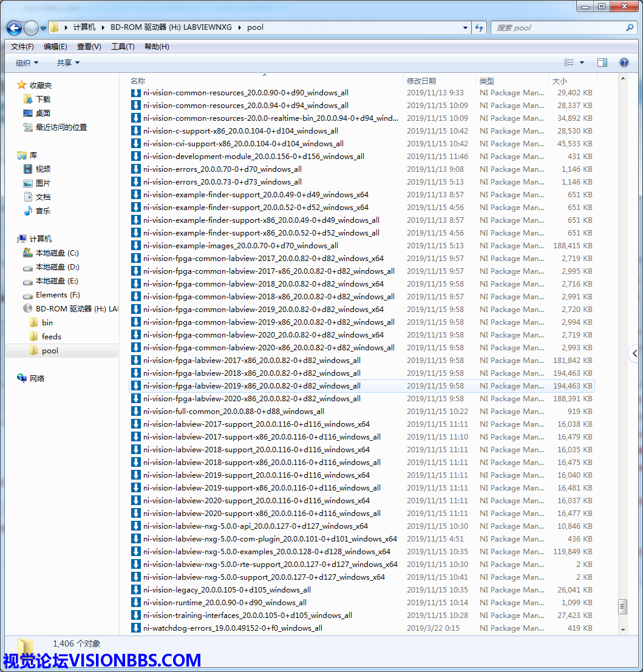Viewport: 643px width, 672px height.
Task: Click the search magnifier icon
Action: [x=630, y=28]
